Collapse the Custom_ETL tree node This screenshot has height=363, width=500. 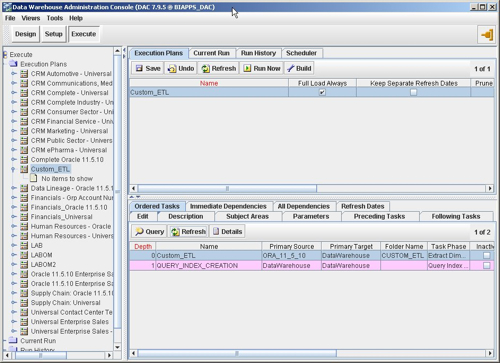(x=13, y=169)
